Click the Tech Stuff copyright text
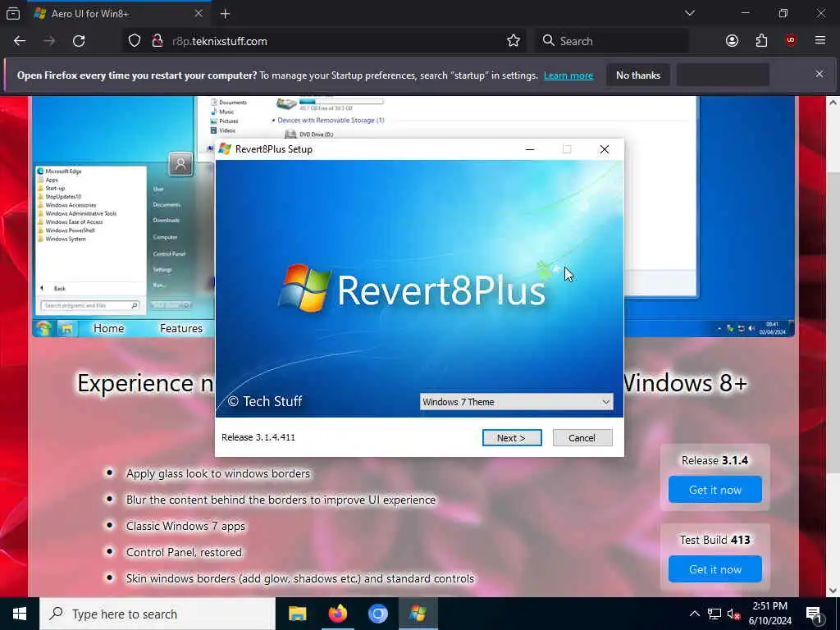Image resolution: width=840 pixels, height=630 pixels. point(265,401)
